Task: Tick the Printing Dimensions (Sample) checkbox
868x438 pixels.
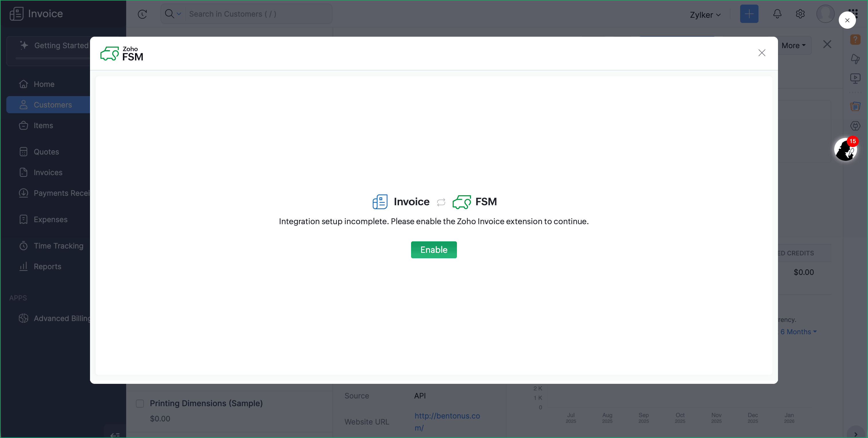Action: (x=140, y=403)
